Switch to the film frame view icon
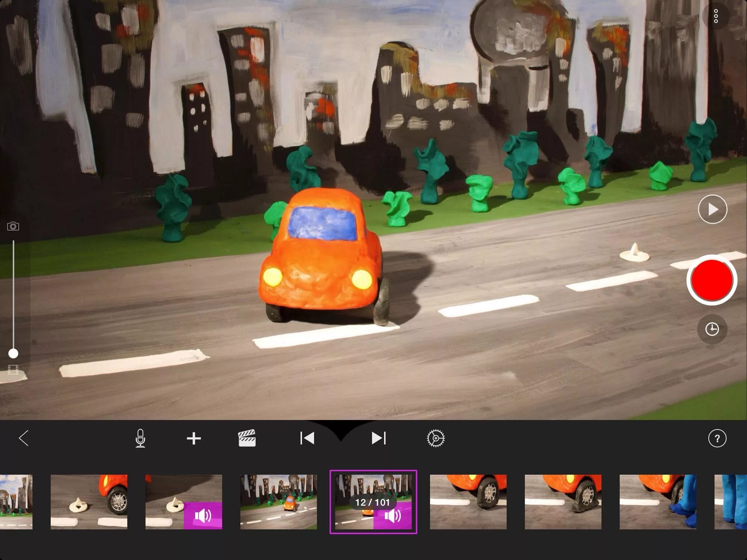Viewport: 747px width, 560px height. (13, 370)
